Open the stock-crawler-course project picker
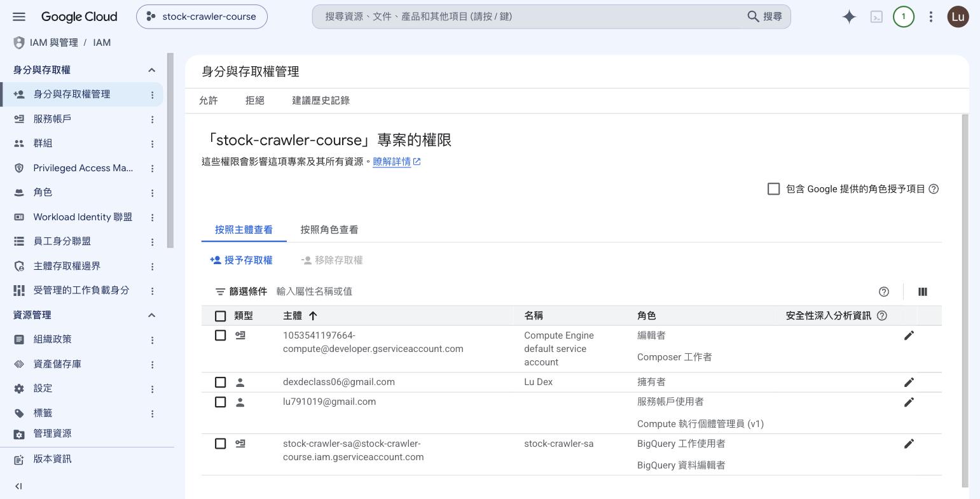980x499 pixels. point(202,17)
